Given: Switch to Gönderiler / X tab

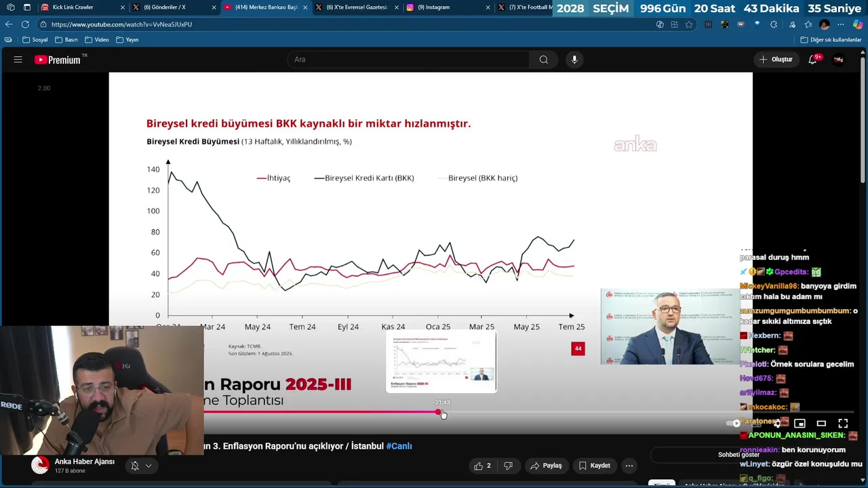Looking at the screenshot, I should click(174, 7).
